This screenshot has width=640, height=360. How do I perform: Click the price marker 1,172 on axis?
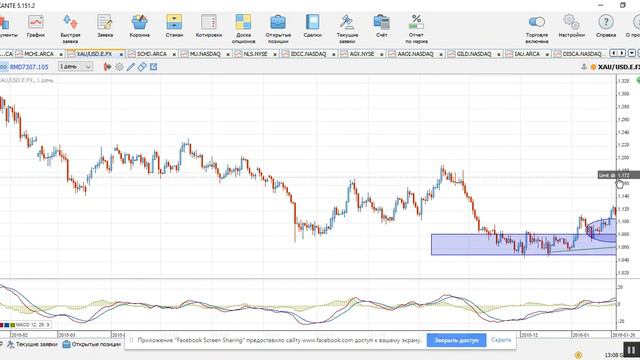(x=619, y=175)
